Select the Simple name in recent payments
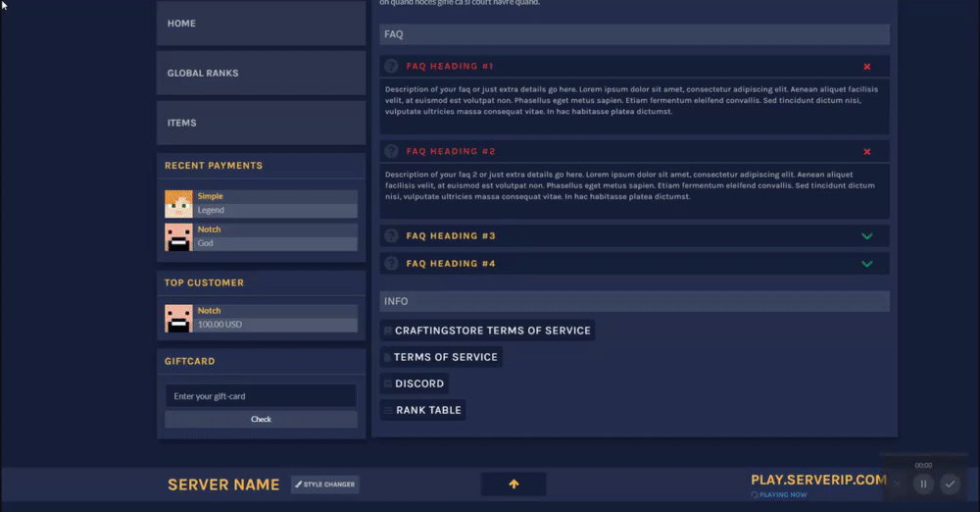 coord(210,196)
